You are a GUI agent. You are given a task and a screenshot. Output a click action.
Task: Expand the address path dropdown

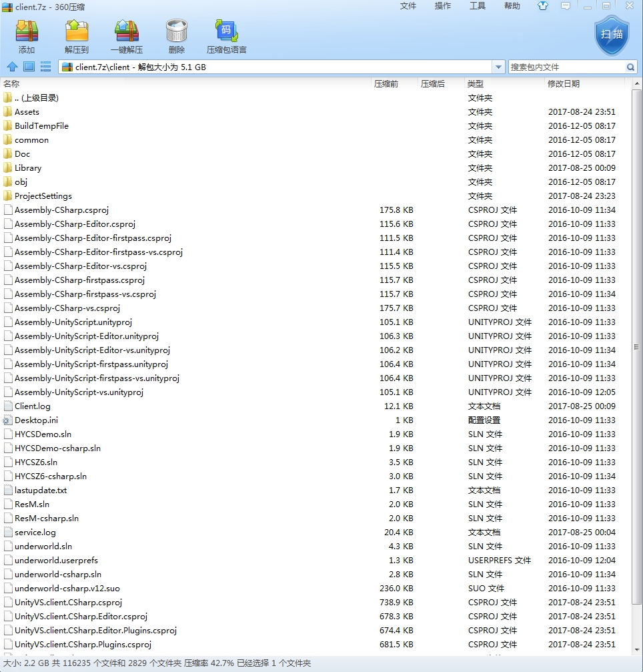point(498,67)
